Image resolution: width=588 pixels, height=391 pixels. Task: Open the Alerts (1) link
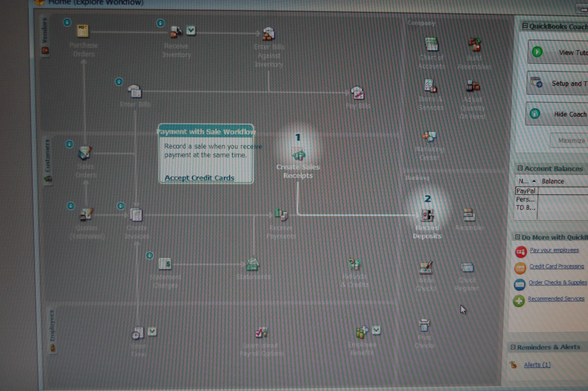click(x=537, y=365)
